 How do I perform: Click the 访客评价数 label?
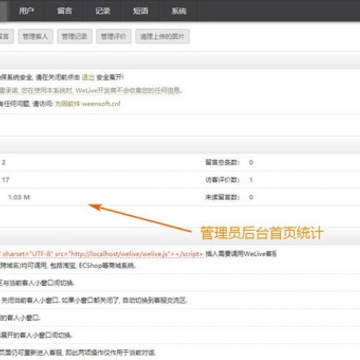[222, 180]
